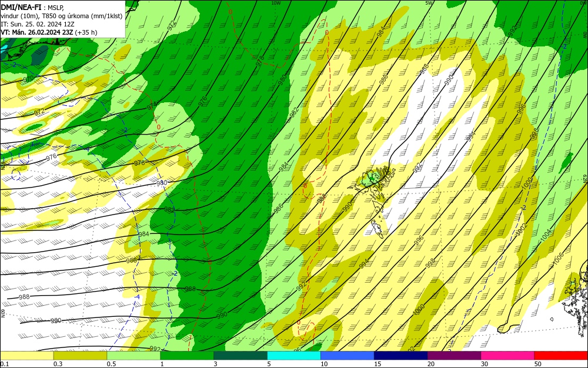The height and width of the screenshot is (368, 588).
Task: Click the yellow 0.1–0.3 legend swatch
Action: tap(27, 355)
